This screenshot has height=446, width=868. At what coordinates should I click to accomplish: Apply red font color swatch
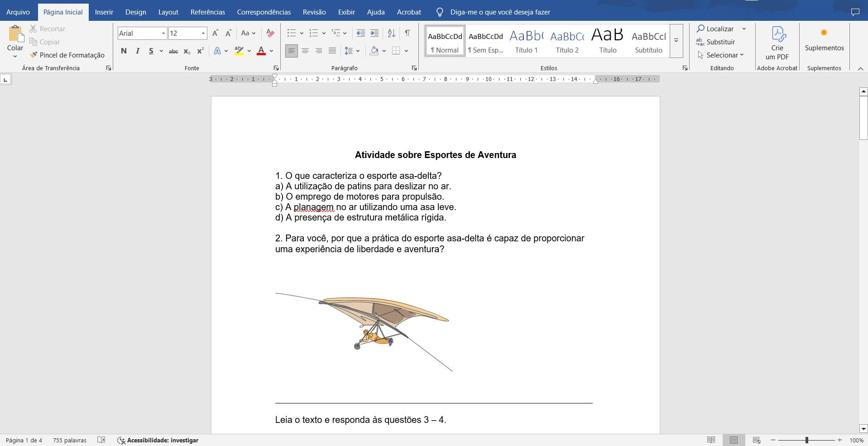(261, 51)
